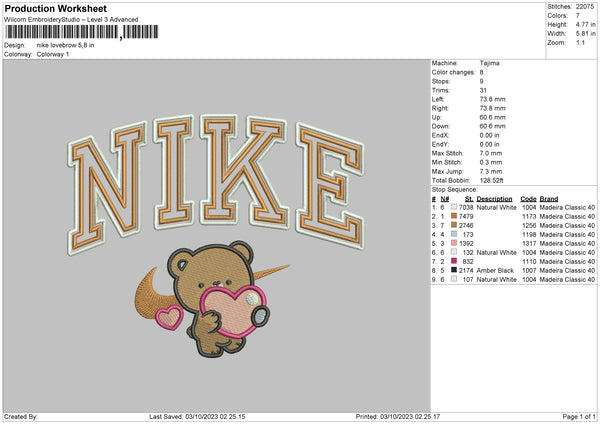Image resolution: width=600 pixels, height=424 pixels.
Task: Click the Down value 60.6 mm
Action: pos(492,126)
